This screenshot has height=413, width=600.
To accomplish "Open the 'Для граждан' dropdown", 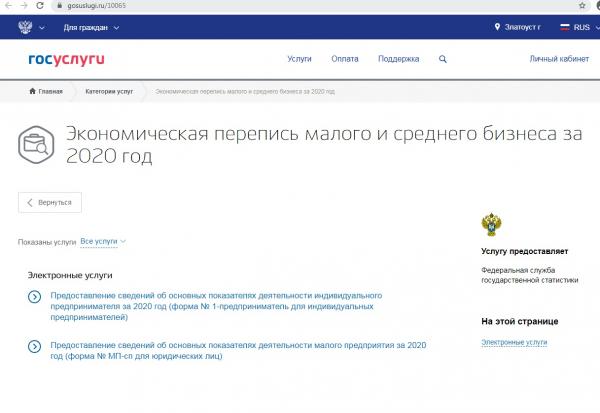I will 91,28.
